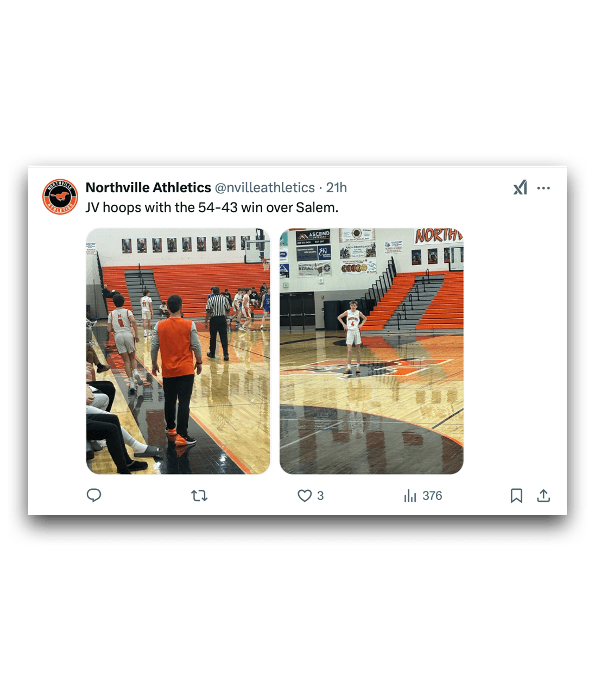Viewport: 595px width, 700px height.
Task: Open Northville Athletics profile avatar
Action: pos(60,197)
